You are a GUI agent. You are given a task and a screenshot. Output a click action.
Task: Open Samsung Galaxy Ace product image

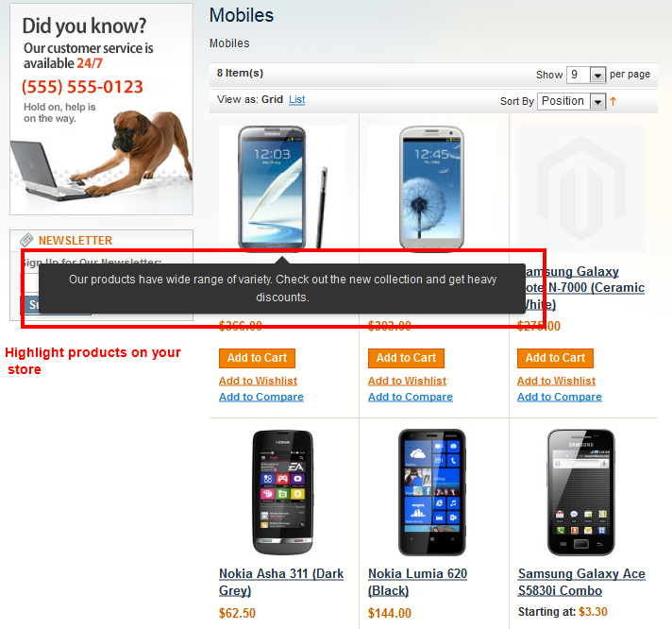[580, 492]
